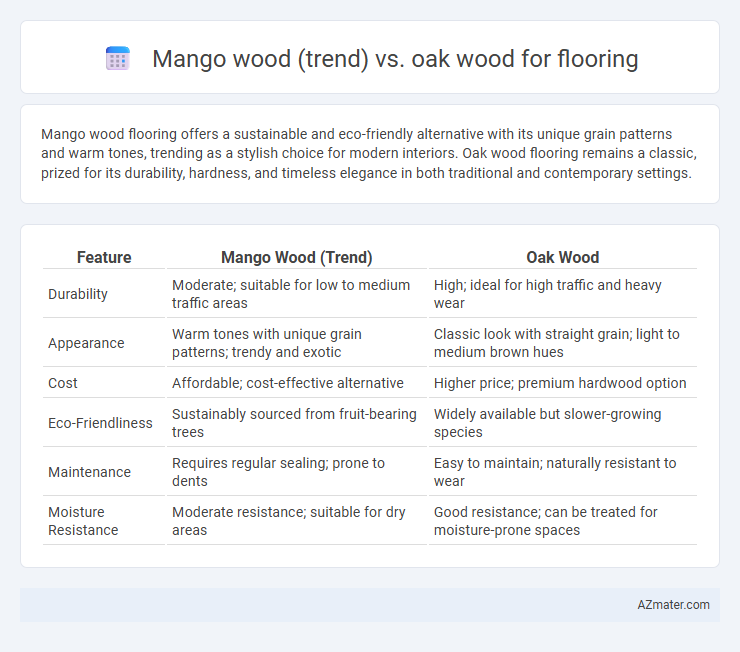Click 'Higher price; premium hardwood option' cell

(x=560, y=383)
